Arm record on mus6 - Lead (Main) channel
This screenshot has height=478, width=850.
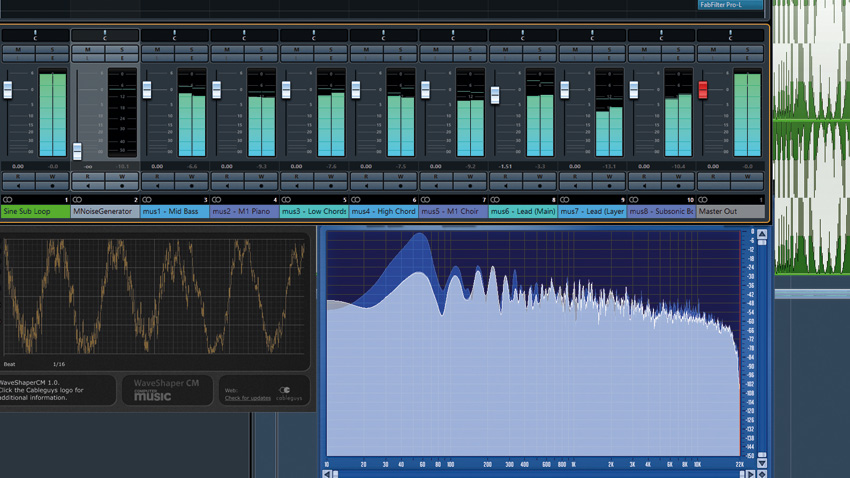coord(539,185)
